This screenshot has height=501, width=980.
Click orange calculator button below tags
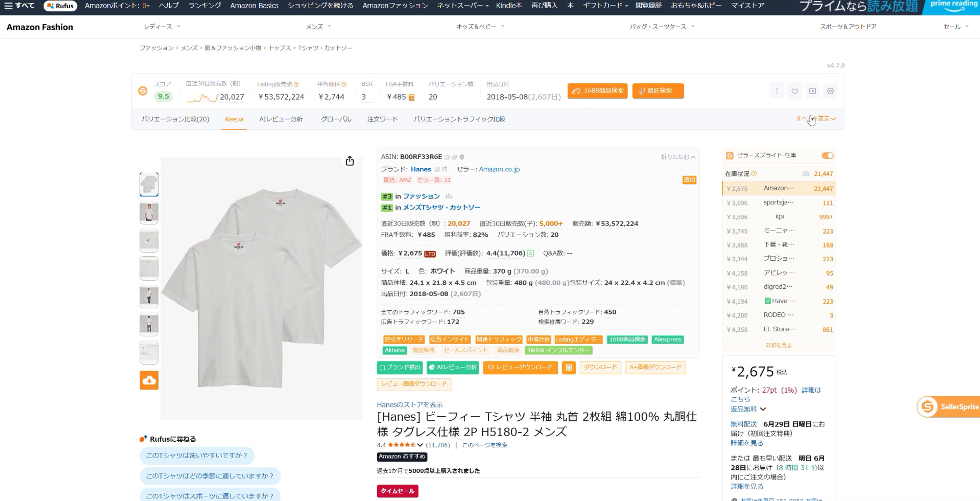[x=569, y=367]
